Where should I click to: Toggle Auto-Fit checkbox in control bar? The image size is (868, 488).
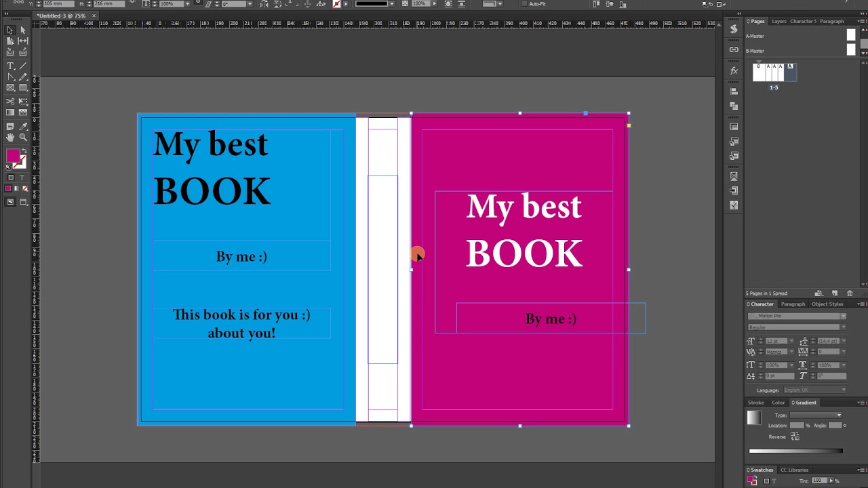click(524, 4)
